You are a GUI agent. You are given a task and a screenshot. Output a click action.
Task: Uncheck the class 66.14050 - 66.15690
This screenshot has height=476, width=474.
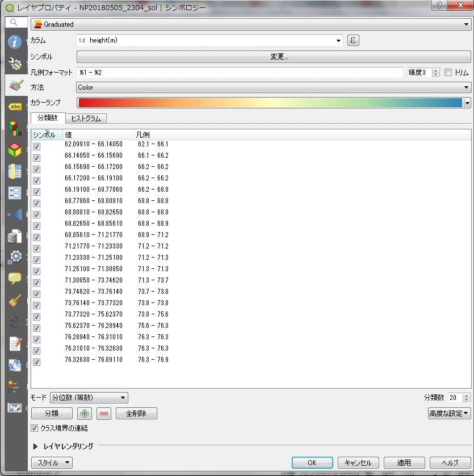click(36, 158)
